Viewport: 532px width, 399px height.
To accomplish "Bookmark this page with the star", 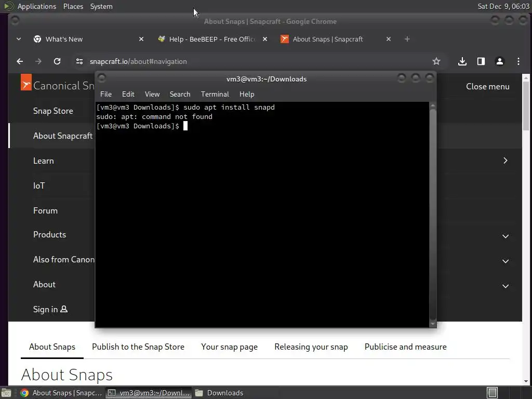I will point(436,61).
